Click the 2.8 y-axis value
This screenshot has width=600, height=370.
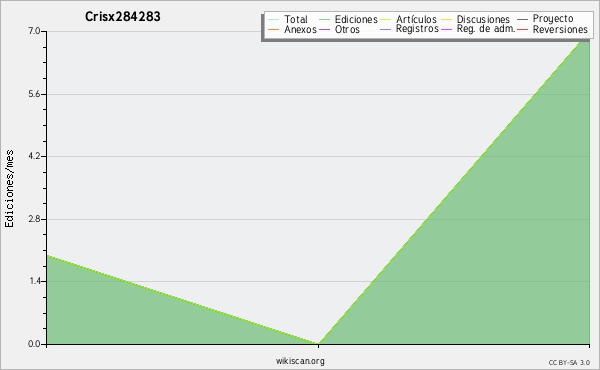[x=34, y=219]
